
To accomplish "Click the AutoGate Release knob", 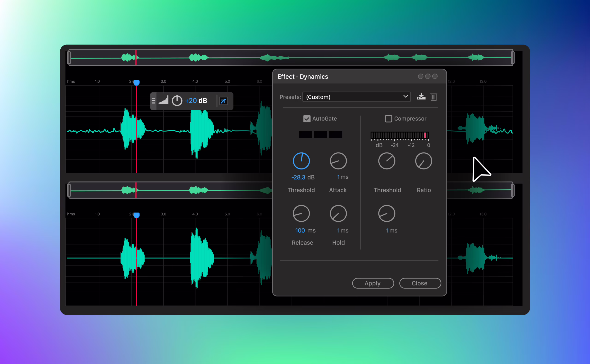I will click(301, 214).
